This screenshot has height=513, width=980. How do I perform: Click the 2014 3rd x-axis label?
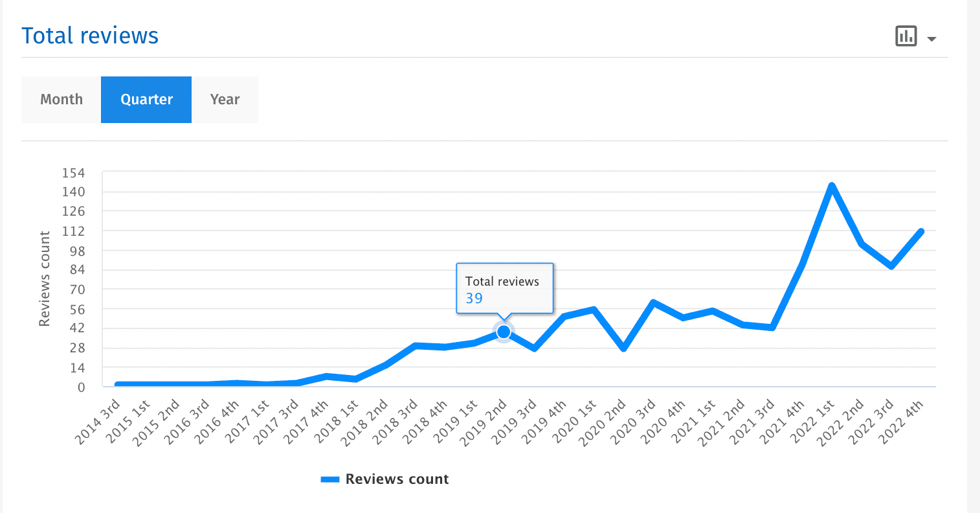click(x=98, y=422)
